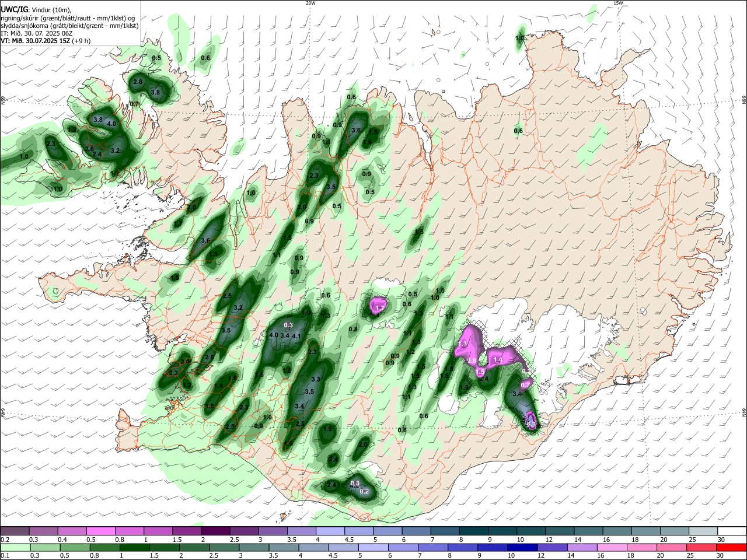Click the 3.3 precipitation value on the map

[316, 379]
